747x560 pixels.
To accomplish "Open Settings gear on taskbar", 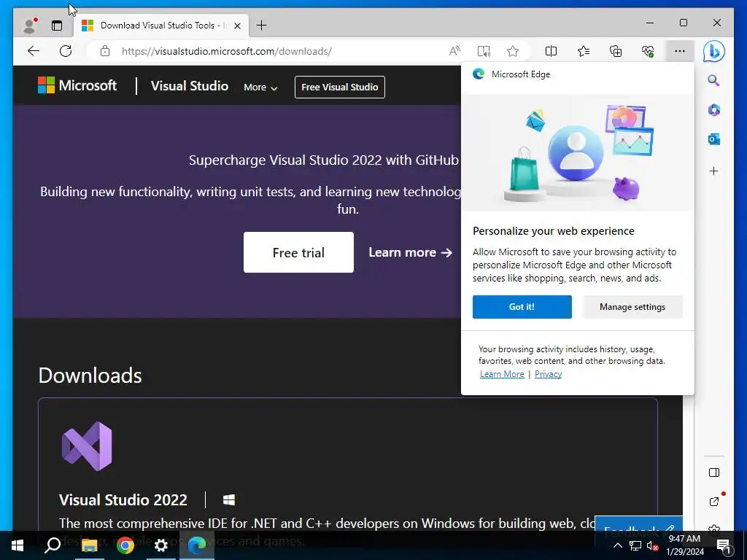I will tap(161, 545).
